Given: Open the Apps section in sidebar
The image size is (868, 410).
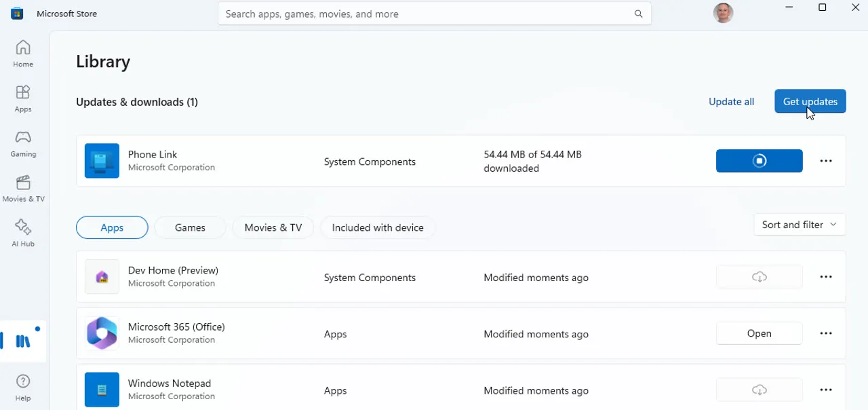Looking at the screenshot, I should 23,98.
